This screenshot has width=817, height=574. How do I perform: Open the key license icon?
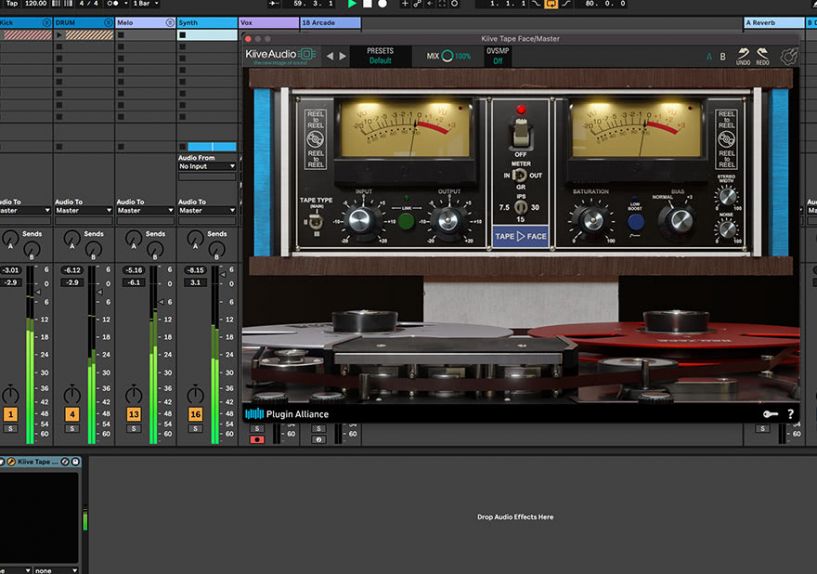(x=770, y=414)
